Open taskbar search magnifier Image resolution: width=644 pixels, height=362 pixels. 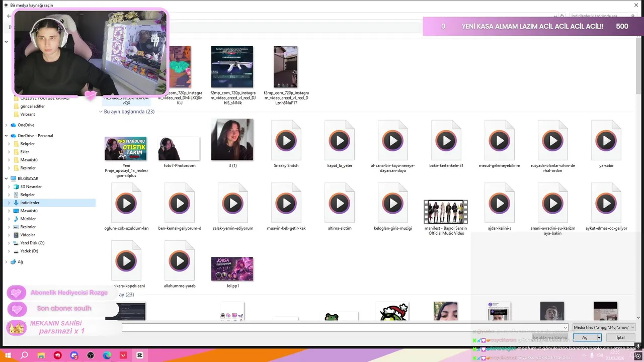point(24,355)
